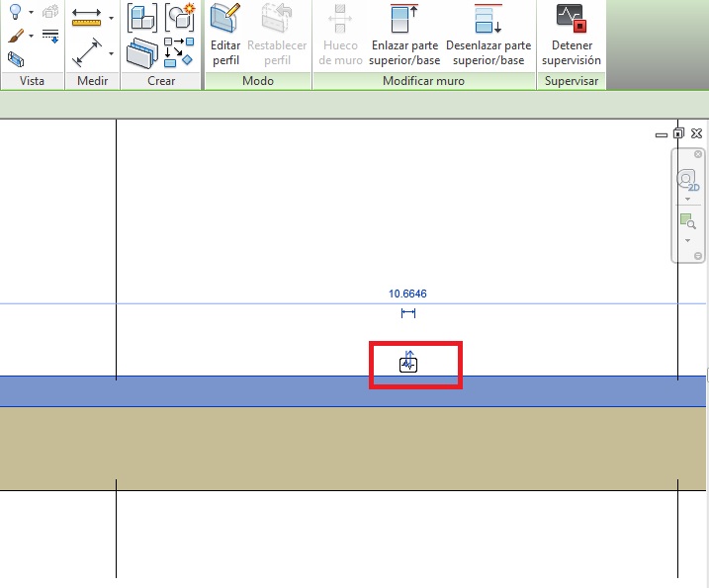
Task: Click the monitor symbol on the wall
Action: 408,364
